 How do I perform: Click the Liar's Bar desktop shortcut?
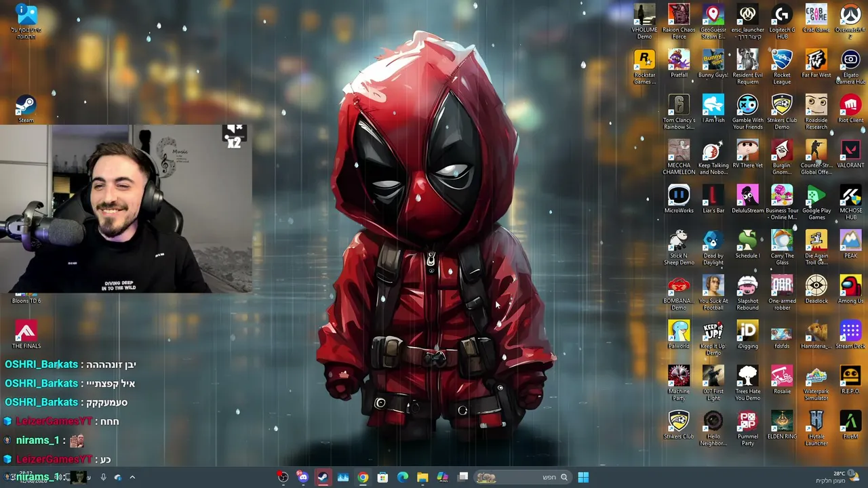coord(713,199)
